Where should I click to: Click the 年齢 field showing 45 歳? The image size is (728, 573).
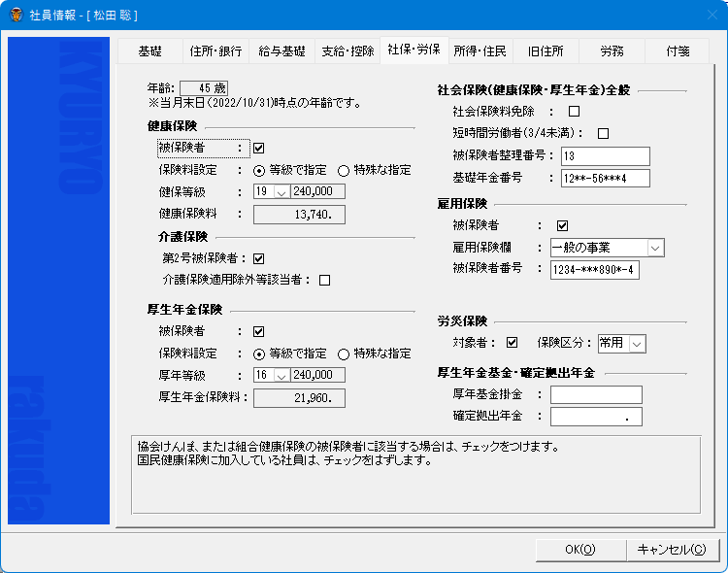click(x=204, y=88)
